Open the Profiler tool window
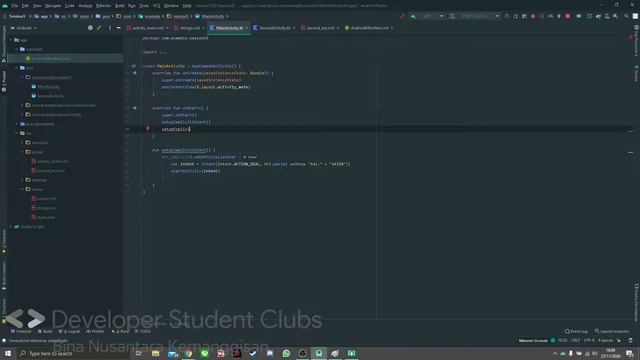The image size is (640, 360). tap(95, 331)
